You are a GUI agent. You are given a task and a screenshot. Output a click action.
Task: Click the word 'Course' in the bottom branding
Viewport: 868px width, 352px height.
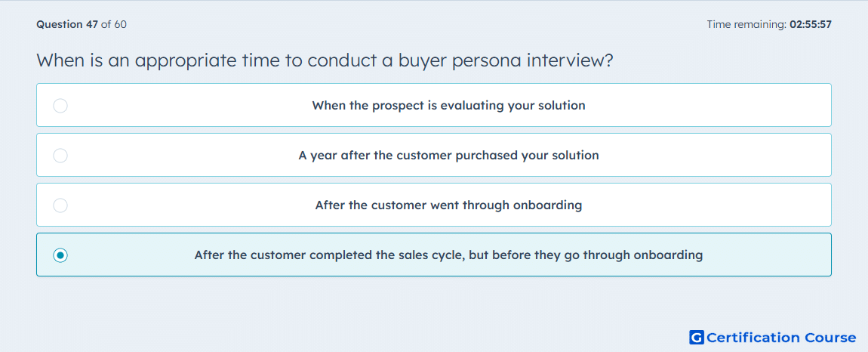(830, 337)
